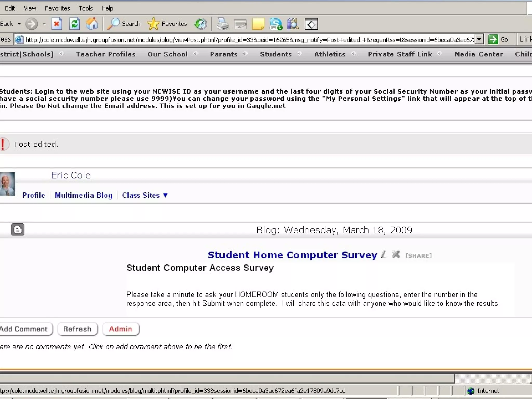
Task: Edit the post using the pencil icon
Action: [384, 255]
